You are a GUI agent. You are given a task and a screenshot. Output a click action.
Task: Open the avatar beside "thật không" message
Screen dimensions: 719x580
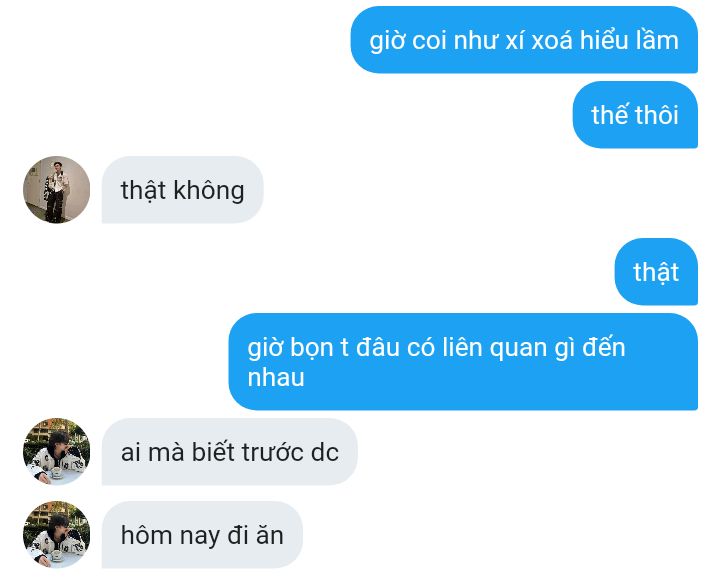tap(56, 189)
